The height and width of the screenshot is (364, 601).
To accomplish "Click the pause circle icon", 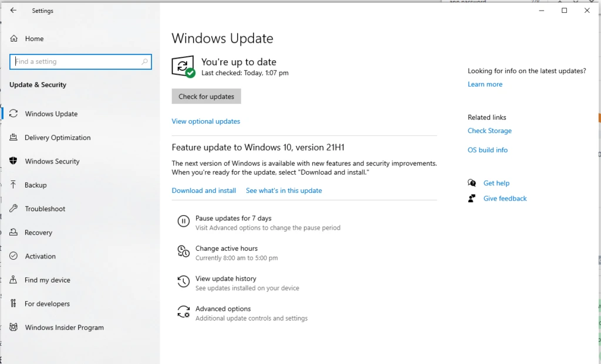I will [183, 221].
